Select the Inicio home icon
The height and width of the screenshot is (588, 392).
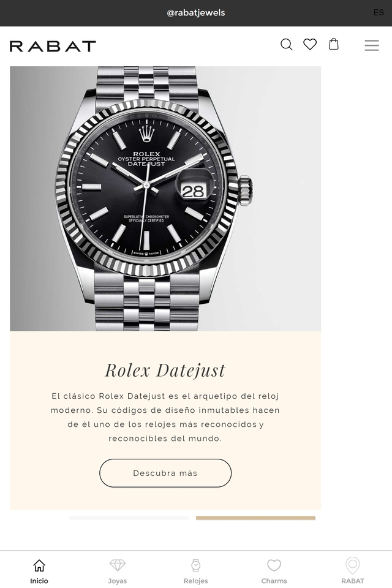click(x=39, y=565)
